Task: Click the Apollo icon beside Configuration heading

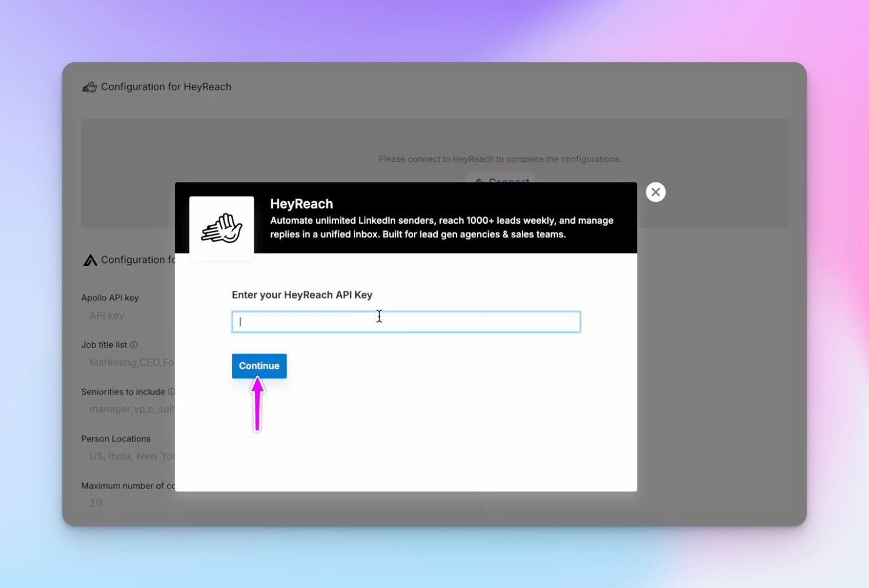Action: (90, 260)
